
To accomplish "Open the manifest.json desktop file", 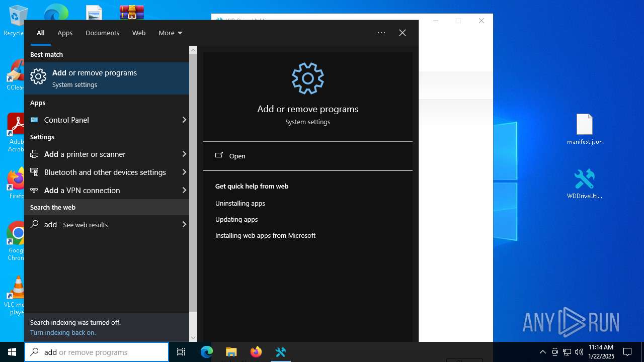I will coord(585,129).
